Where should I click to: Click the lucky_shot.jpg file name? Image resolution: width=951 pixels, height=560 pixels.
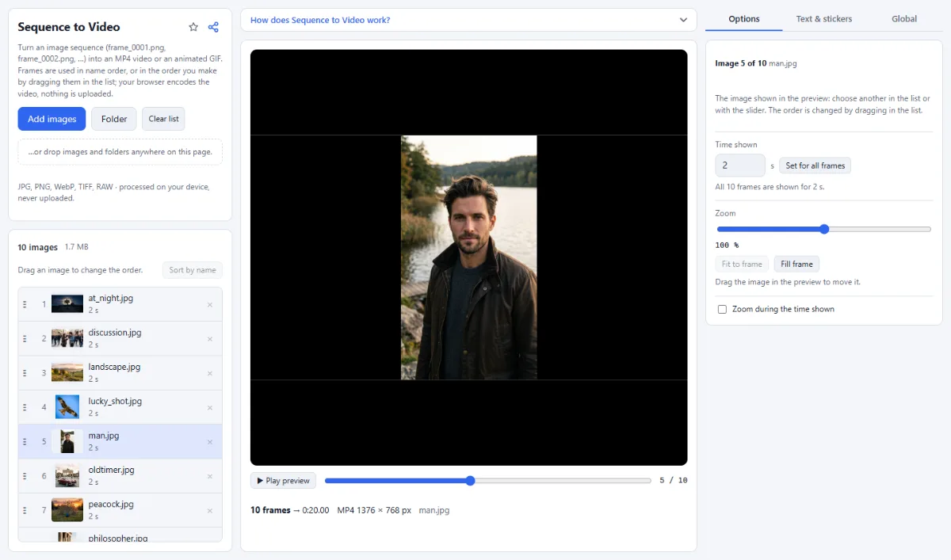115,402
